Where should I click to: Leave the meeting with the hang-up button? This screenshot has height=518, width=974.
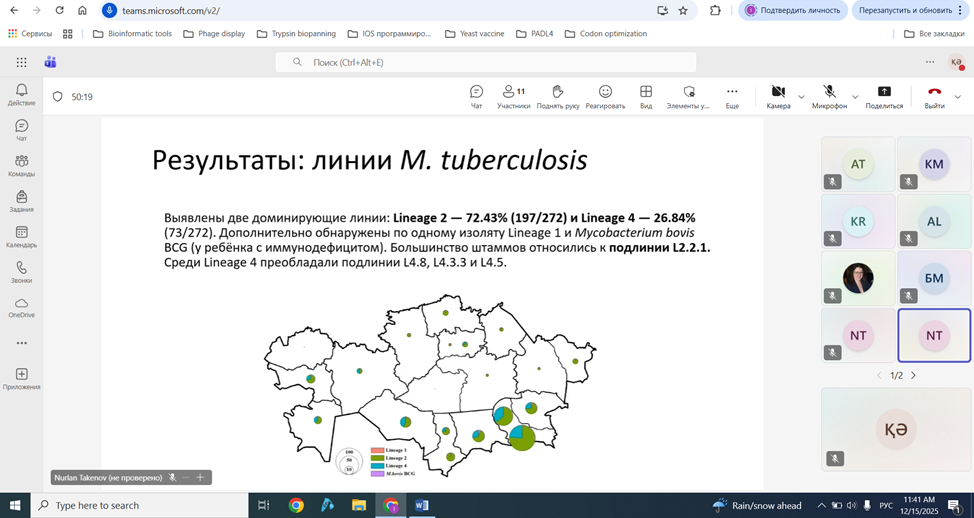(x=934, y=96)
